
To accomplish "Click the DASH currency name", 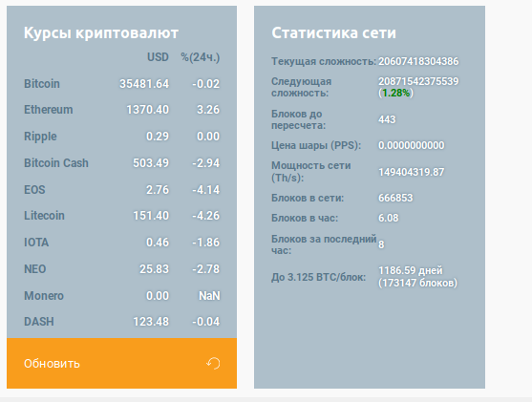I will pyautogui.click(x=38, y=322).
